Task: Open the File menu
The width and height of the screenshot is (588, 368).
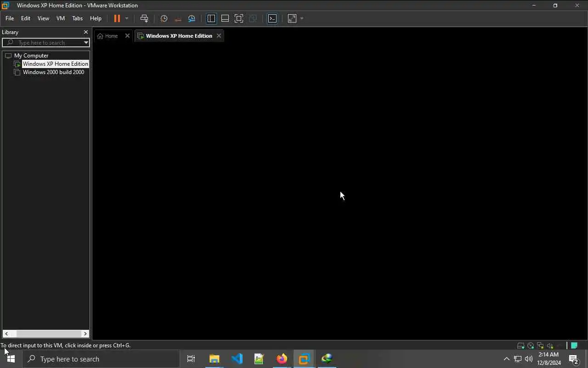Action: [10, 18]
